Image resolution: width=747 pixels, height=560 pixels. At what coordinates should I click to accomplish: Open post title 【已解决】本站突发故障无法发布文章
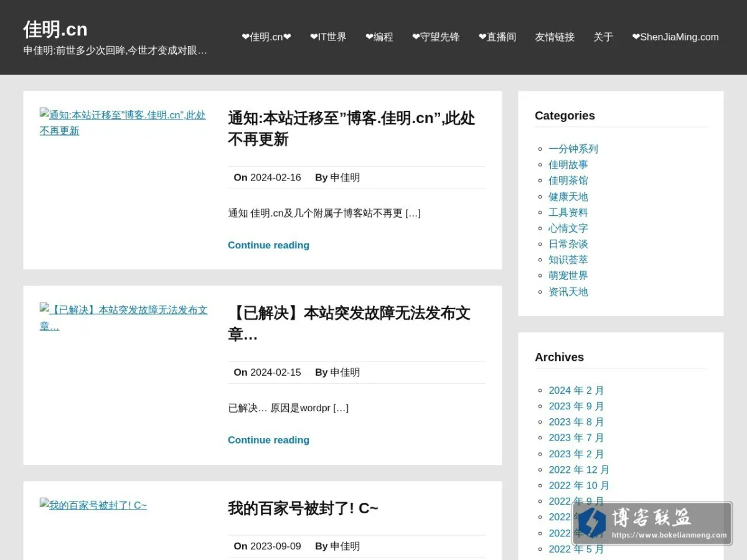349,324
